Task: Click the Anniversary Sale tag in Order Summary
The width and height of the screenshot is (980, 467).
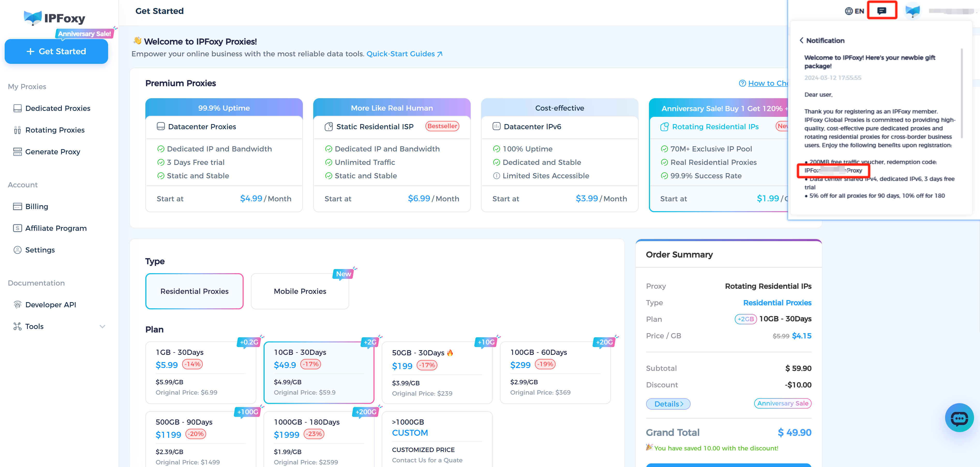Action: click(783, 403)
